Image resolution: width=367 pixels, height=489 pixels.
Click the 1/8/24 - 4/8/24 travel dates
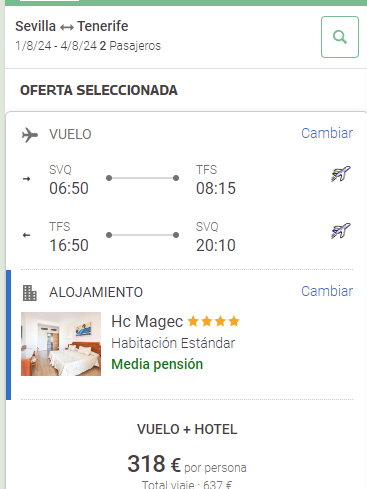point(56,46)
